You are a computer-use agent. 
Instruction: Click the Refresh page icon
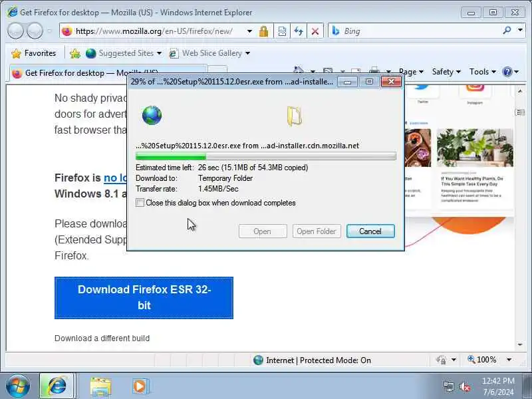299,31
